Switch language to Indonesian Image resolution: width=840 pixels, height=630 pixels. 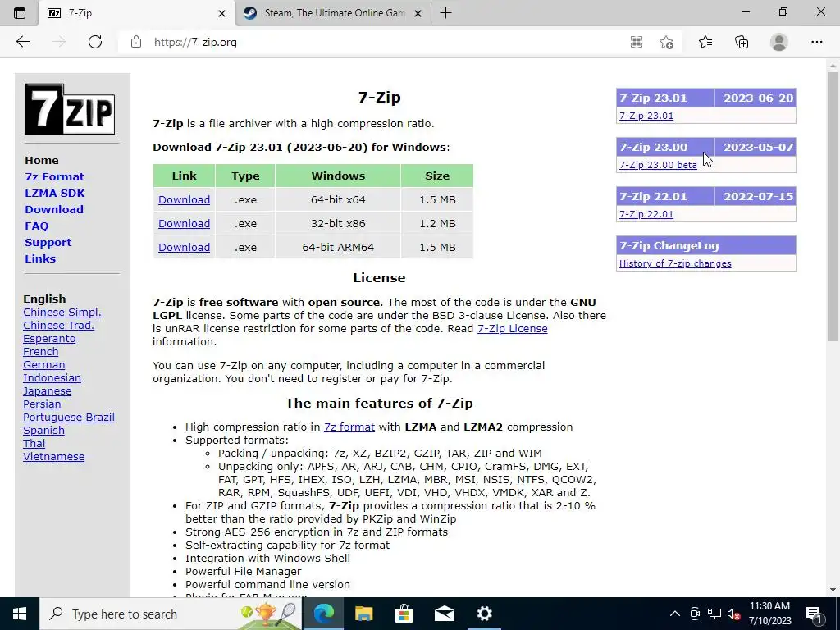click(52, 377)
